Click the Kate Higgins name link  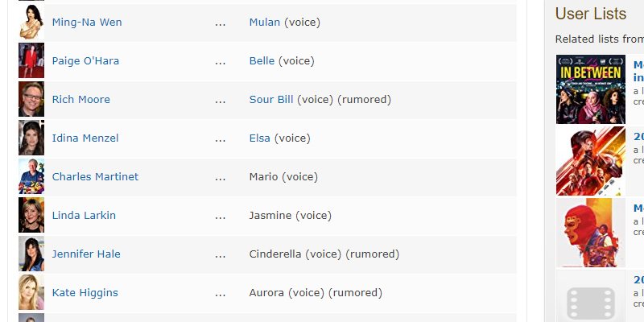(x=85, y=292)
